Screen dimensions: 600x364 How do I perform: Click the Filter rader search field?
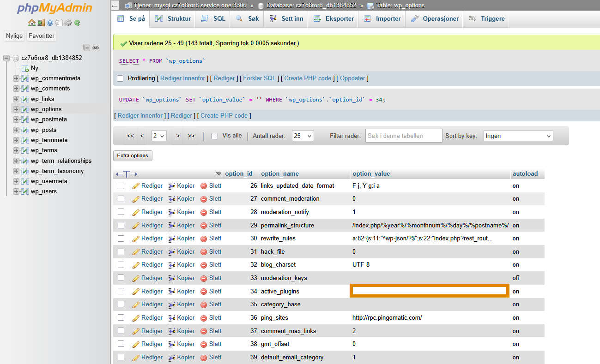click(x=404, y=136)
